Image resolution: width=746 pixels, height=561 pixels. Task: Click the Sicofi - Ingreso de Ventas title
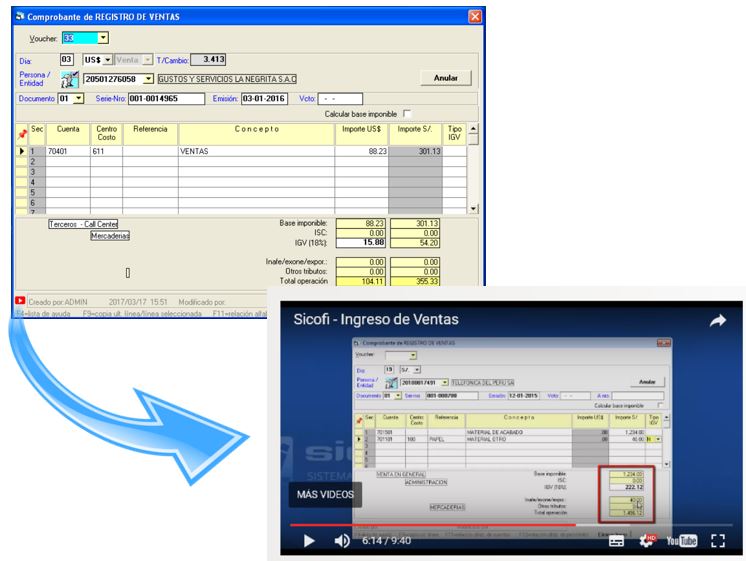coord(376,319)
